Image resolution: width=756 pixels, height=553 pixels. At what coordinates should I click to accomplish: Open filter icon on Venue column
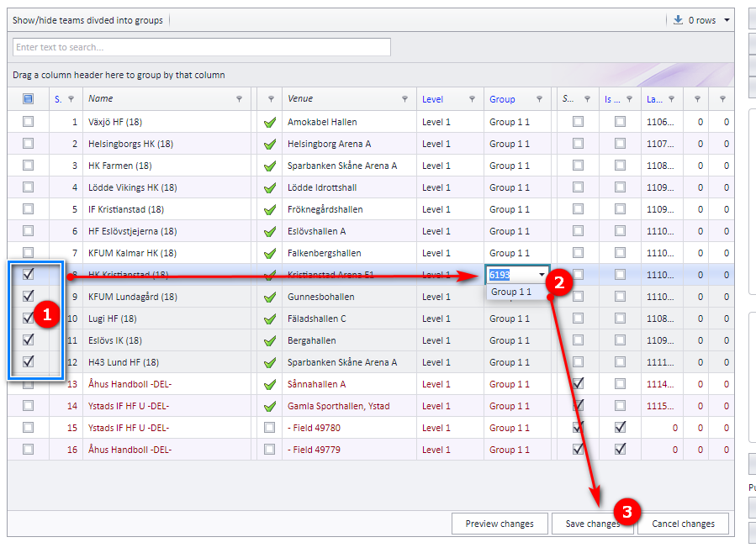point(405,99)
